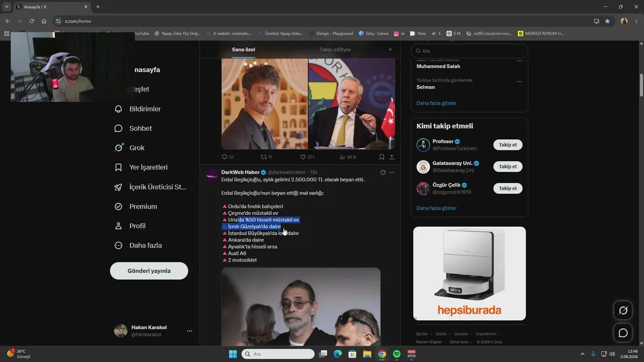The image size is (644, 362).
Task: Open options for Muhammed Salah trend
Action: coord(519,61)
